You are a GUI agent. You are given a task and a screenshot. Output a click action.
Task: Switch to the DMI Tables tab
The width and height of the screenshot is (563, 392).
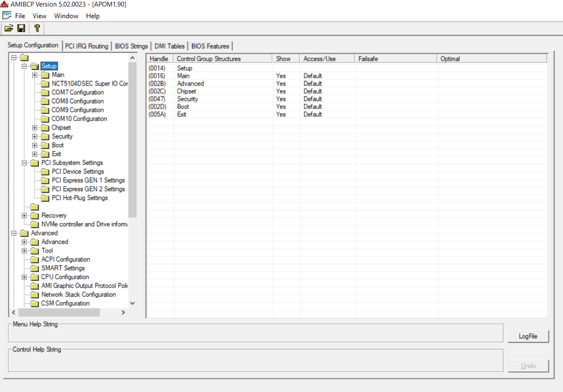(x=170, y=46)
